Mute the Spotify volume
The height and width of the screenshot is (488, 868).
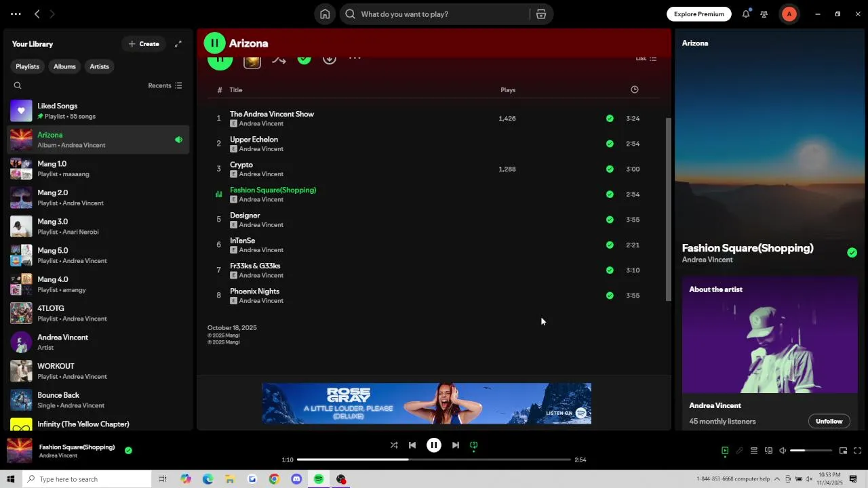pos(783,451)
